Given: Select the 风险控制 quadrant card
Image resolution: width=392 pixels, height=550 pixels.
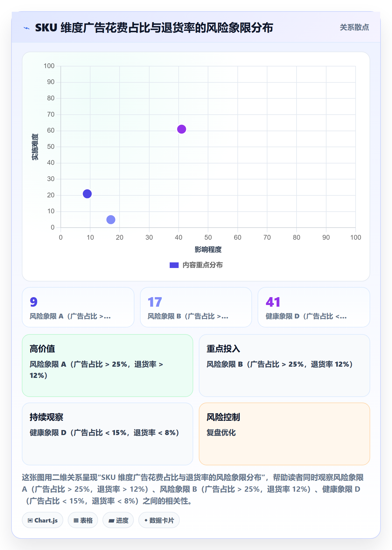Looking at the screenshot, I should tap(284, 434).
